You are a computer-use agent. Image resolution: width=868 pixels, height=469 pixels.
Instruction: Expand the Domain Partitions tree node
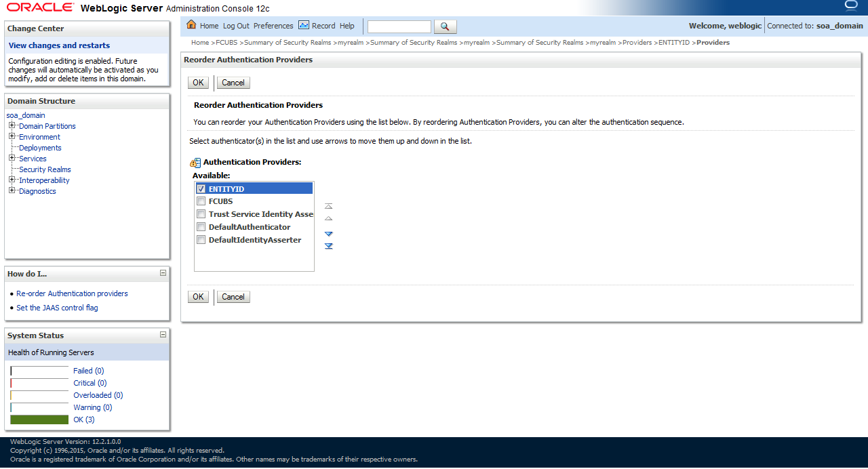click(12, 125)
